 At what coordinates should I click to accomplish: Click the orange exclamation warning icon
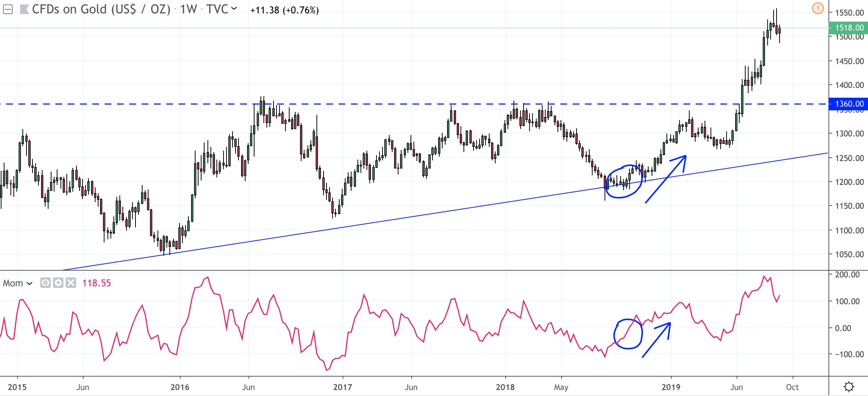818,8
